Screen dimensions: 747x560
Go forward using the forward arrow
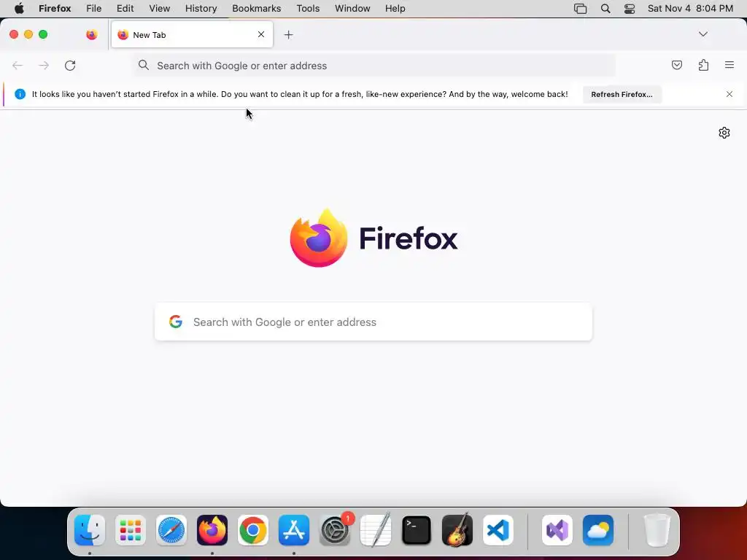(44, 66)
